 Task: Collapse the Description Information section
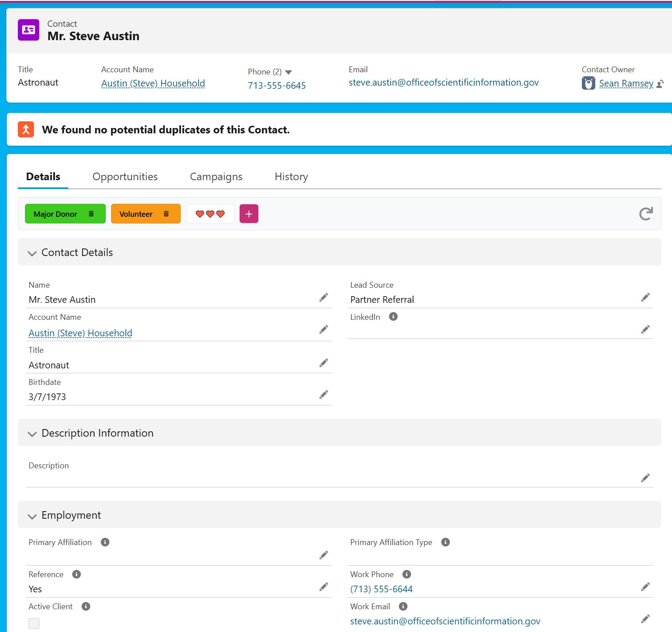[32, 434]
